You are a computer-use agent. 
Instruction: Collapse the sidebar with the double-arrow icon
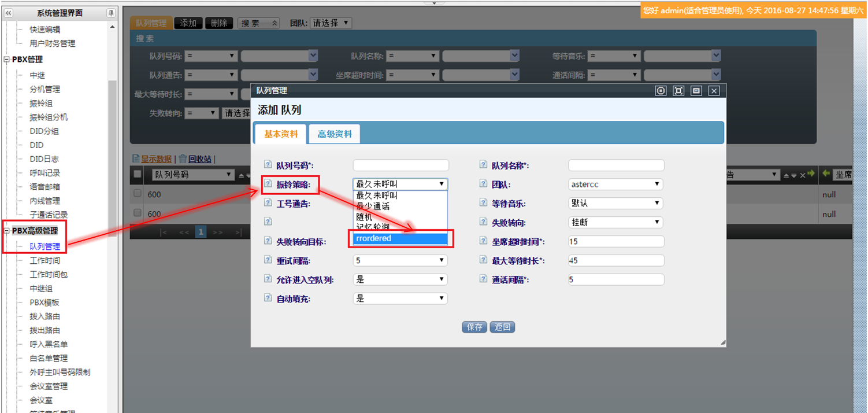tap(9, 13)
